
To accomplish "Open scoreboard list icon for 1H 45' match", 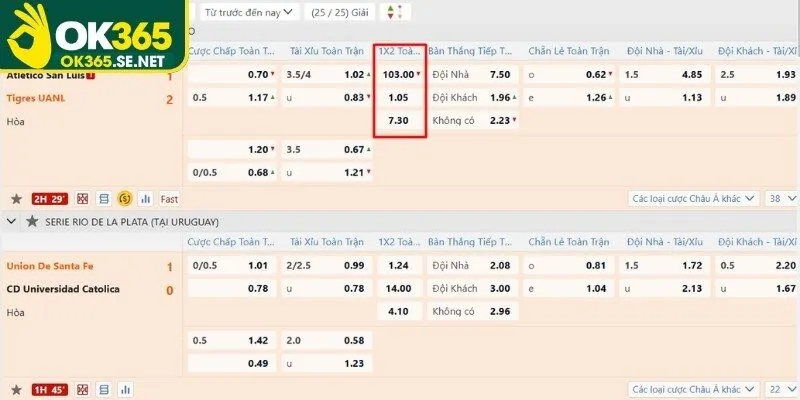I will click(x=104, y=390).
